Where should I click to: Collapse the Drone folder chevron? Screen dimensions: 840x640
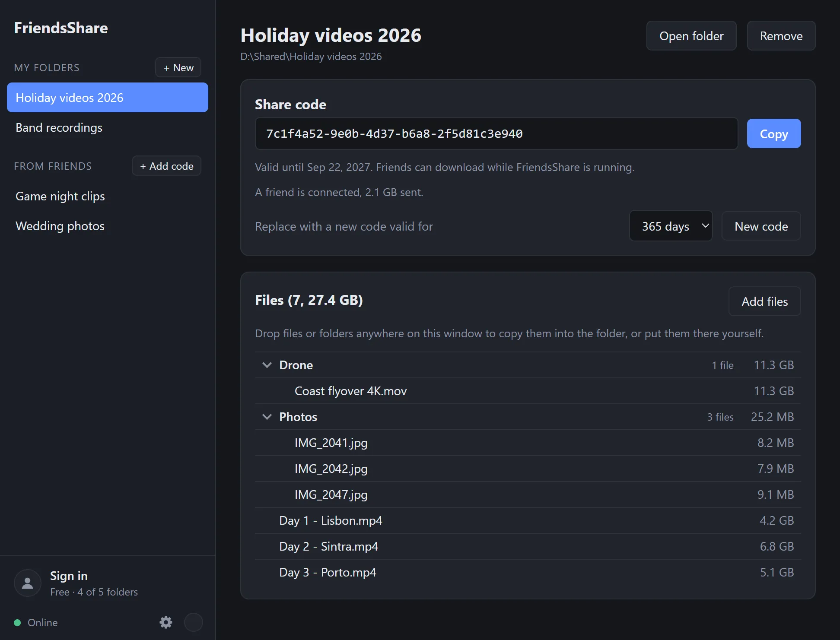(267, 365)
